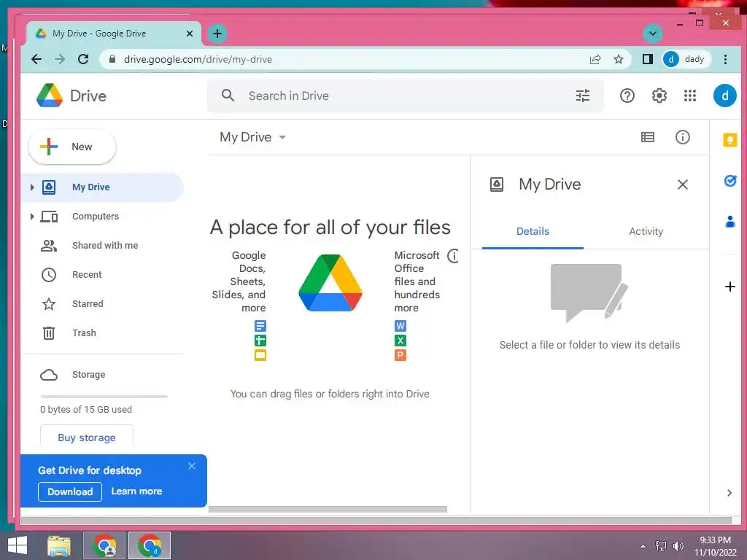Screen dimensions: 747x560
Task: Get add-ons with plus icon
Action: point(729,287)
